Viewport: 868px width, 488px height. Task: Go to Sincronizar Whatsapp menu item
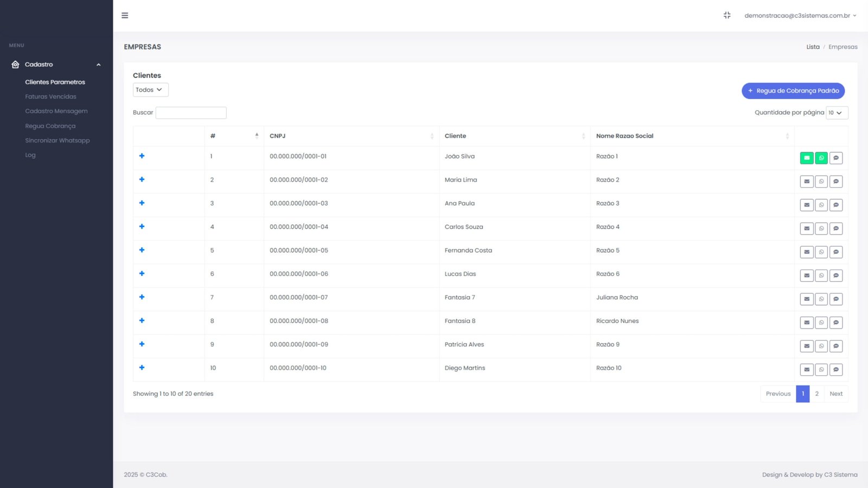click(58, 140)
